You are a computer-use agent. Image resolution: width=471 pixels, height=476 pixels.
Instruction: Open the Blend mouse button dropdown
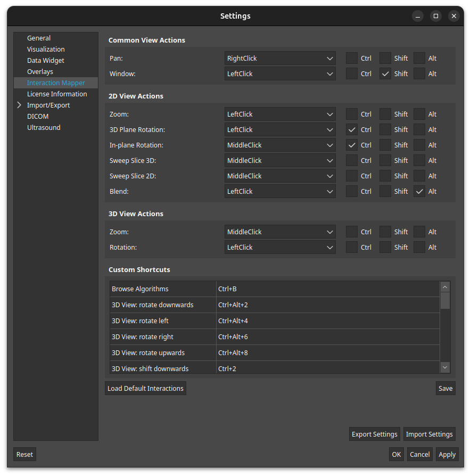(x=280, y=192)
